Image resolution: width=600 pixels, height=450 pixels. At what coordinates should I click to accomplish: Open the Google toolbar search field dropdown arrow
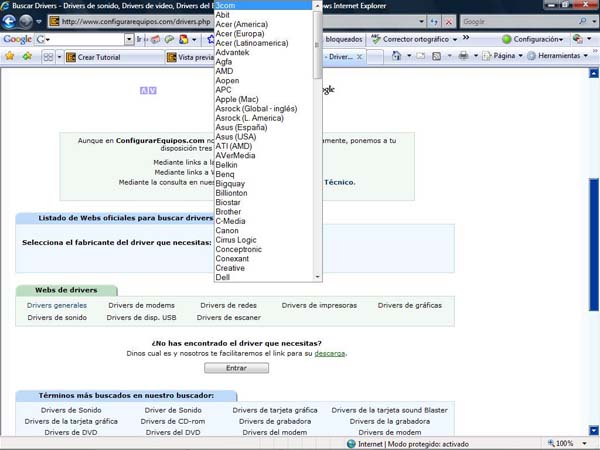129,39
